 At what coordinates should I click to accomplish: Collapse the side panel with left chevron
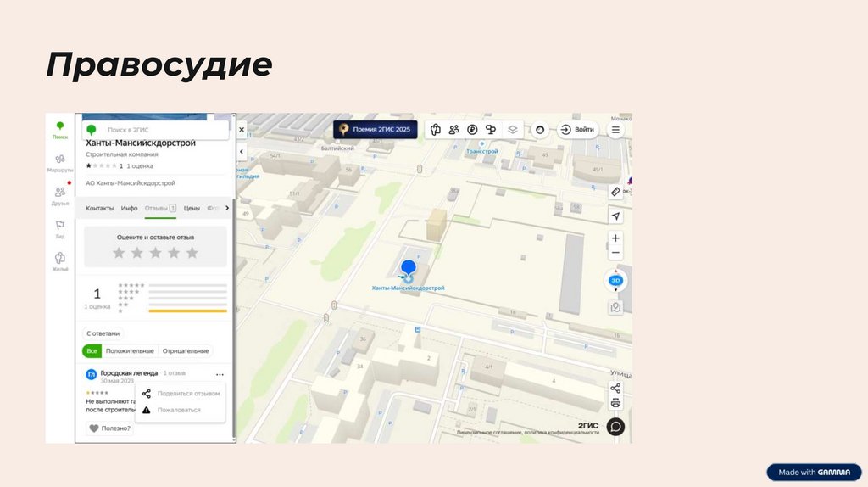[x=242, y=151]
